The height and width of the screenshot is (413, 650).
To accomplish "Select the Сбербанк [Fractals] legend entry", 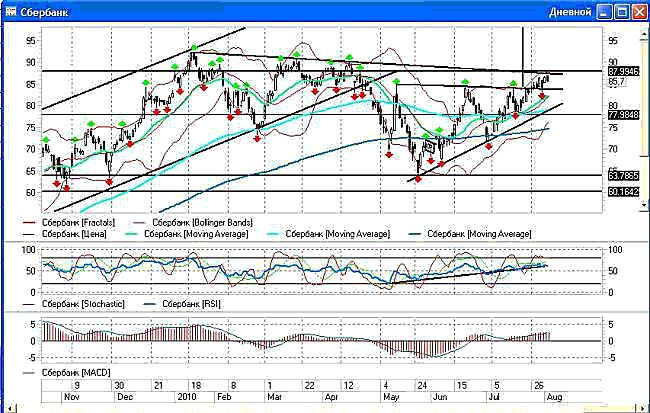I will (x=69, y=223).
